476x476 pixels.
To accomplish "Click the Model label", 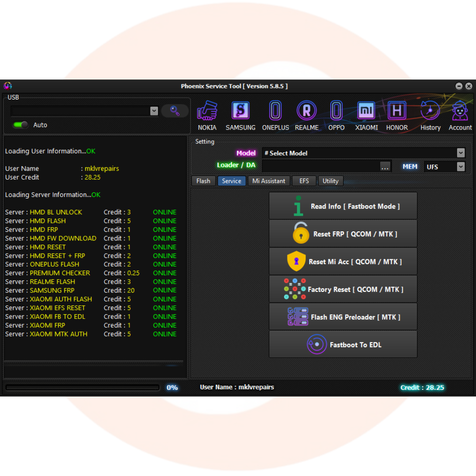I will [x=246, y=153].
